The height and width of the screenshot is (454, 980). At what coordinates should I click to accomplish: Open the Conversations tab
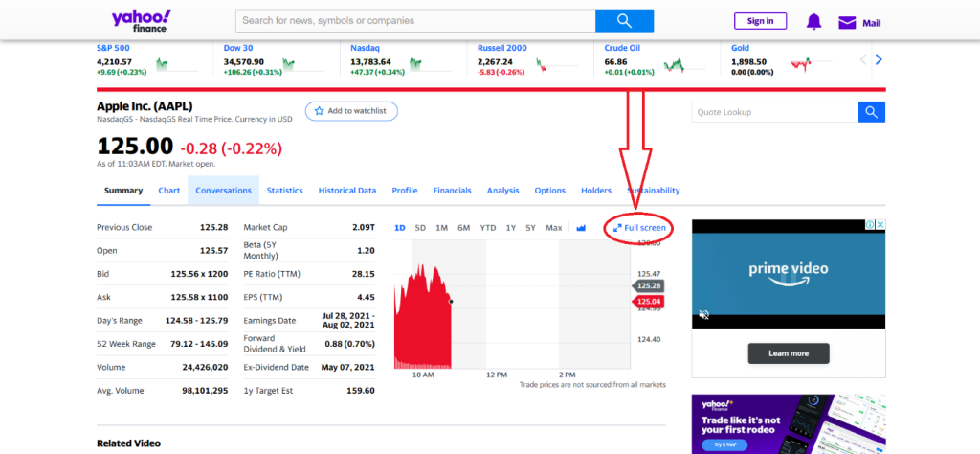pyautogui.click(x=223, y=190)
